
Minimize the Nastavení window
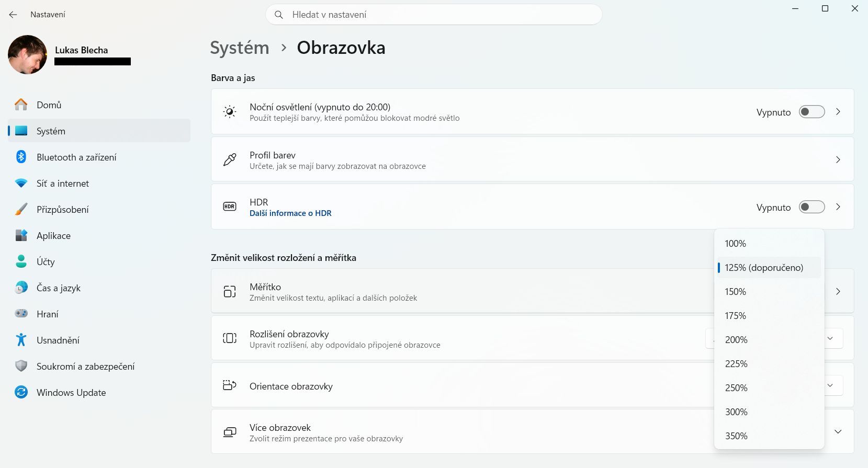(x=795, y=8)
